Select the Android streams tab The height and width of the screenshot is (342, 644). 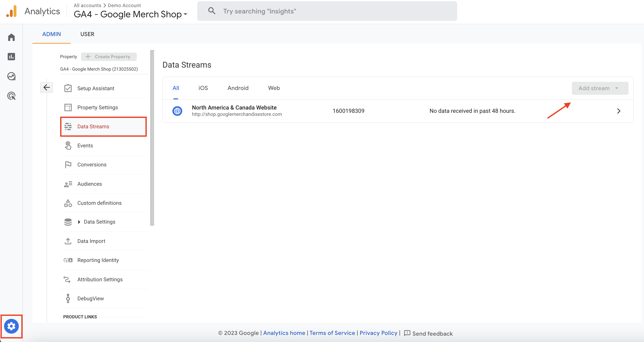point(238,88)
